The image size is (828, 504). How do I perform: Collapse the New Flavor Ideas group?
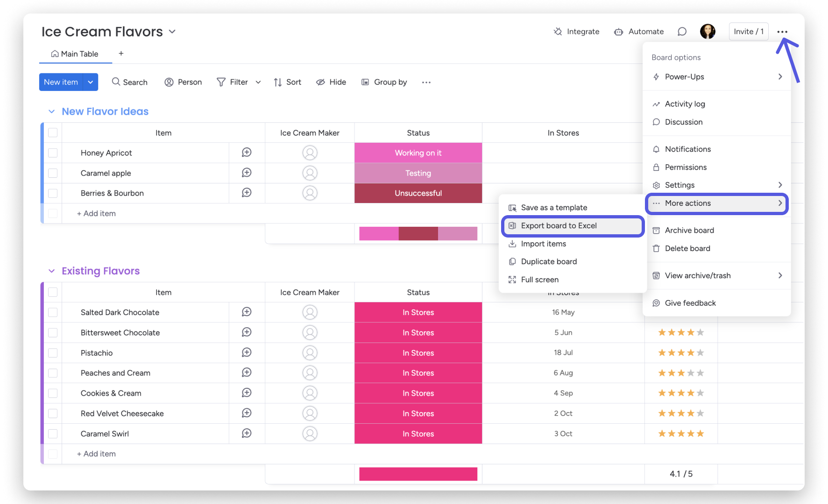[x=51, y=112]
